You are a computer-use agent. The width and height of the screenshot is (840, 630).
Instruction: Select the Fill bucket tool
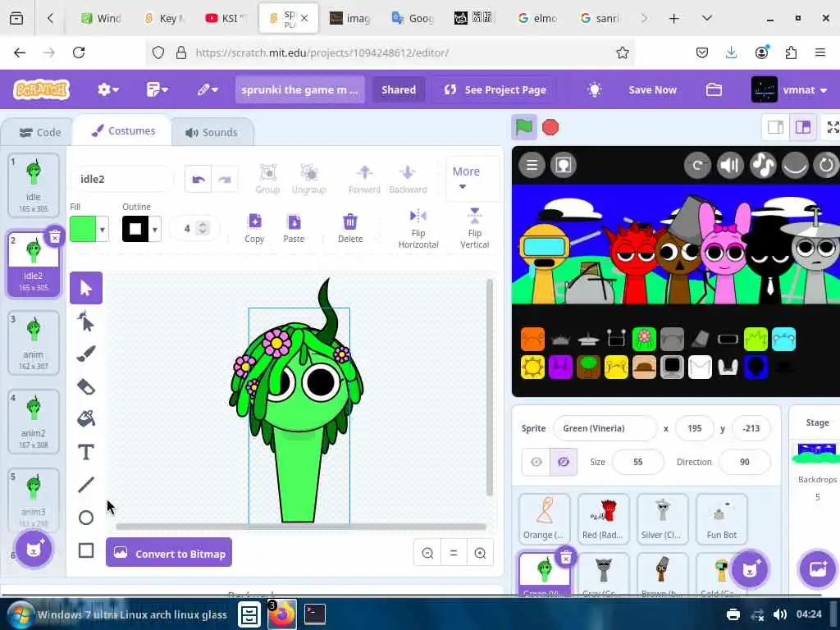pos(85,419)
